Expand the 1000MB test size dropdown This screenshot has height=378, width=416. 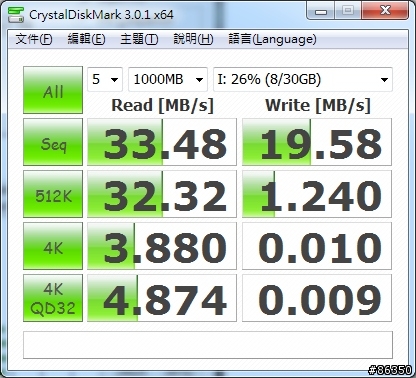click(x=168, y=79)
